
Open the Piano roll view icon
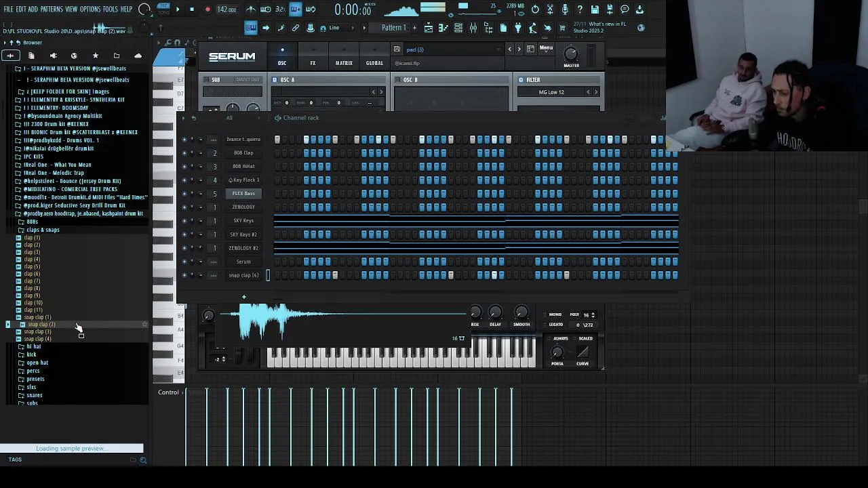point(443,28)
